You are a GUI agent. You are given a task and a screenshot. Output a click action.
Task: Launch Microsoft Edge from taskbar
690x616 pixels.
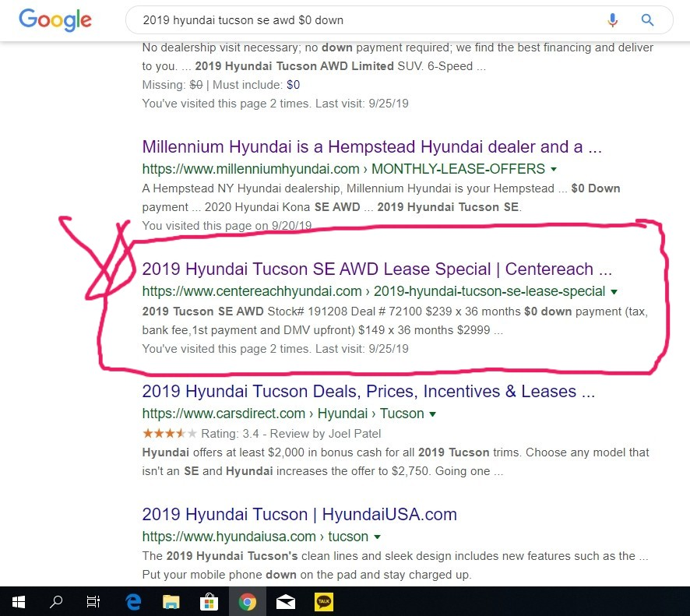coord(133,601)
